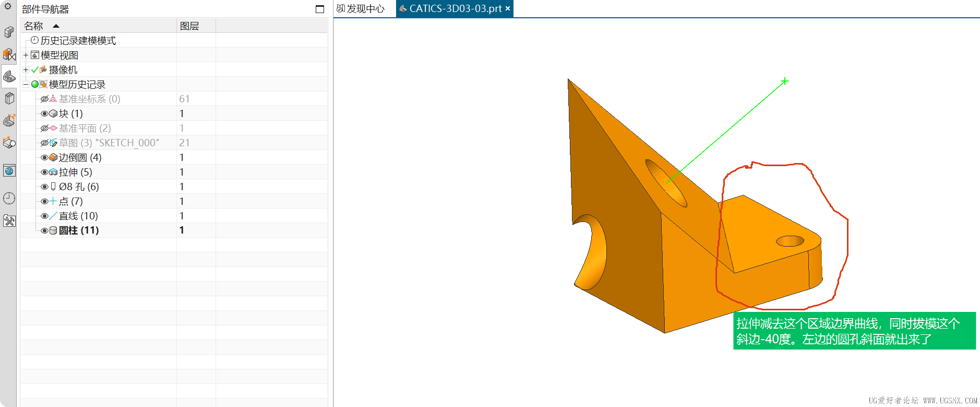Collapse the 模型历史记录 node
980x407 pixels.
point(26,84)
